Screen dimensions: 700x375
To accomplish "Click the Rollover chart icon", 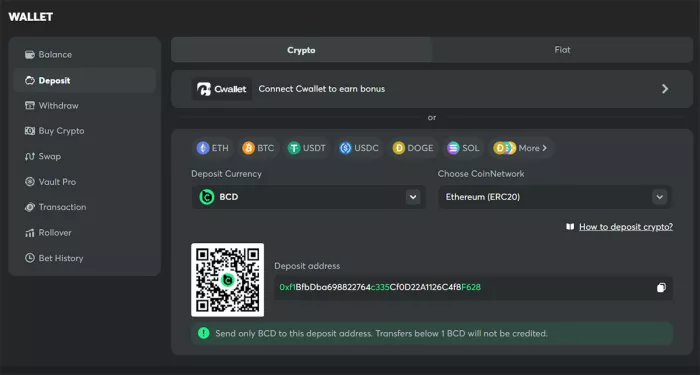I will 30,233.
